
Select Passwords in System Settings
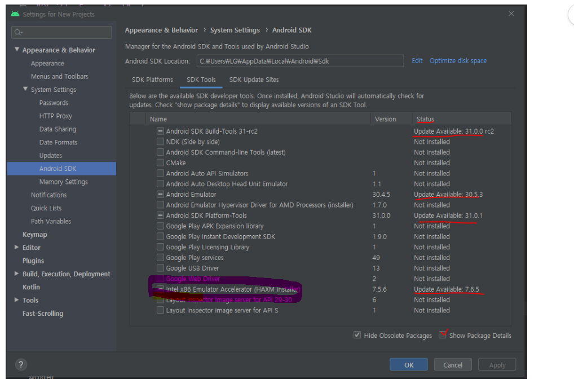[54, 103]
